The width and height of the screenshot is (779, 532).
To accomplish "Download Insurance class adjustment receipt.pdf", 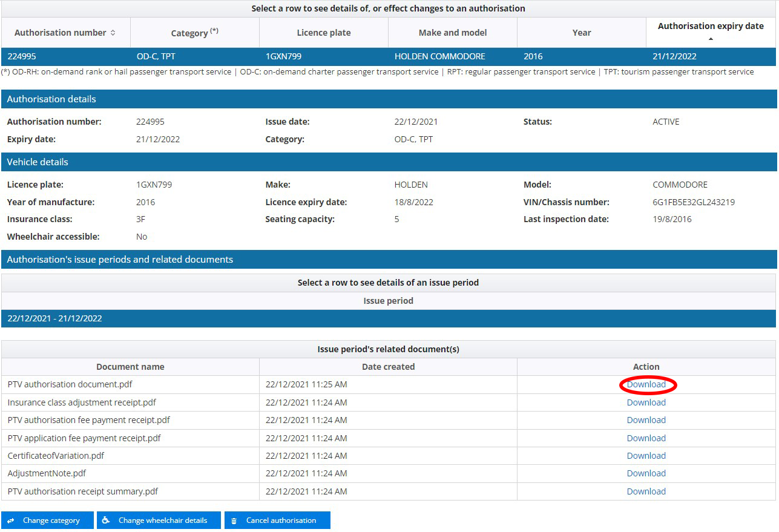I will click(x=646, y=402).
